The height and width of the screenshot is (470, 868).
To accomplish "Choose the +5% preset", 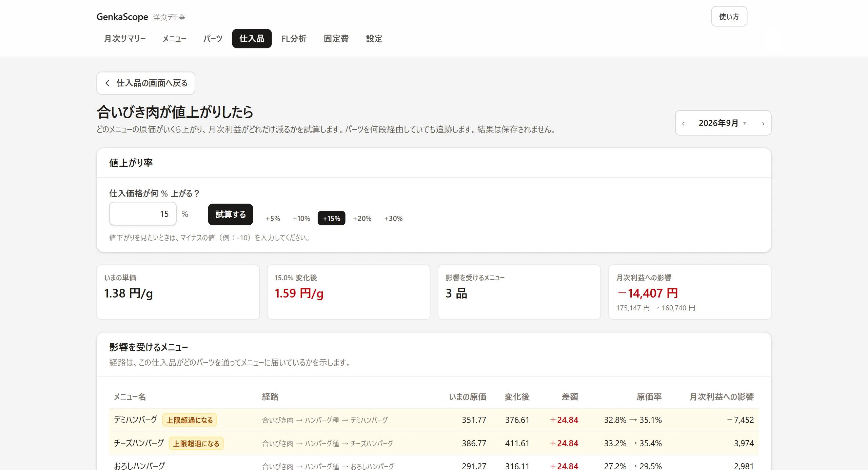I will (273, 219).
